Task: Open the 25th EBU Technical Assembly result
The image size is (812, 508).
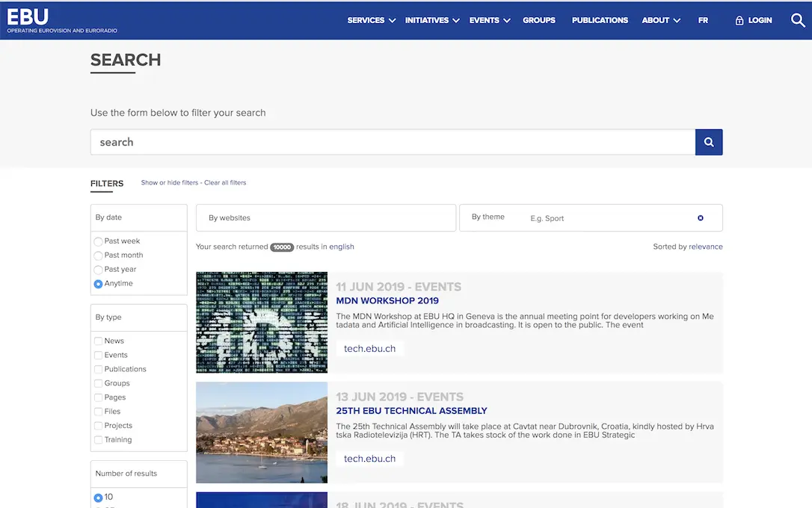Action: [412, 411]
